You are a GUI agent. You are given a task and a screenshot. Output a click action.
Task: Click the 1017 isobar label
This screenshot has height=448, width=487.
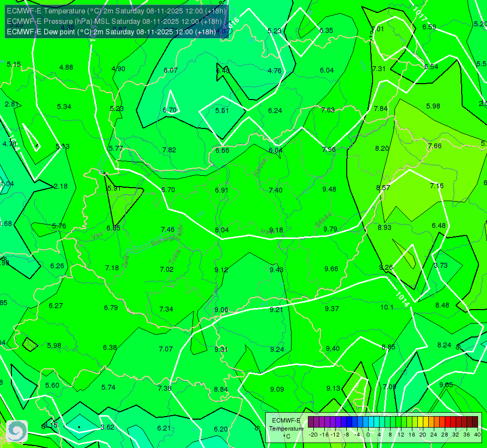pos(420,14)
